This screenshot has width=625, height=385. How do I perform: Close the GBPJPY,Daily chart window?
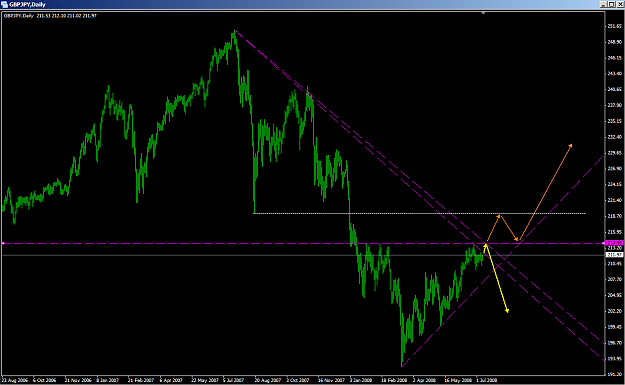click(620, 4)
